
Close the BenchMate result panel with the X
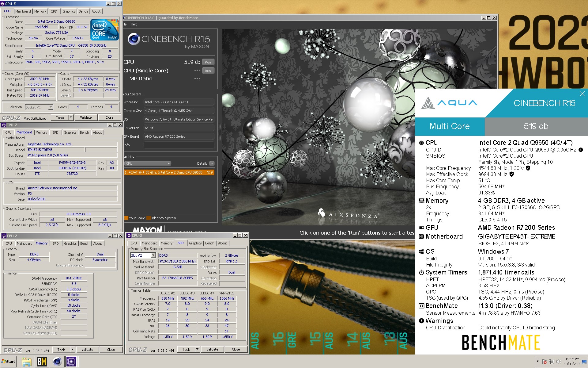pos(582,94)
